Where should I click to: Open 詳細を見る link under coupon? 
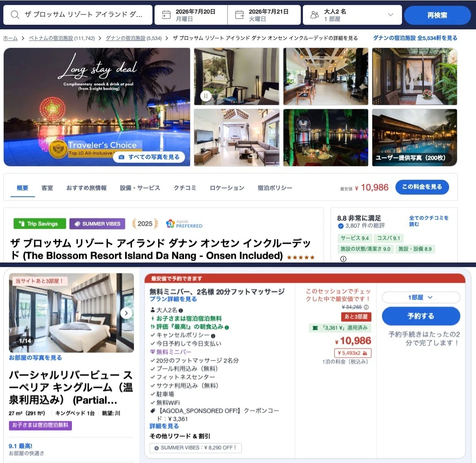pos(164,426)
